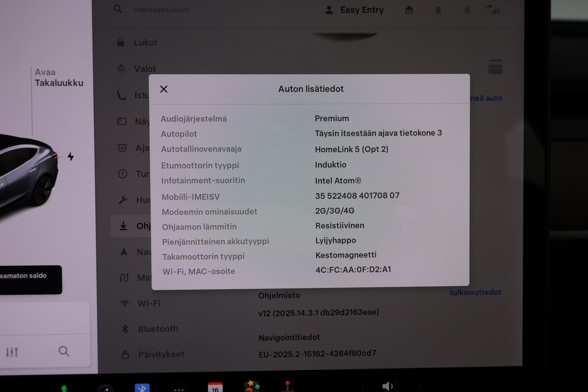This screenshot has height=392, width=588.
Task: Open the Toybox icon in the dock
Action: point(252,386)
